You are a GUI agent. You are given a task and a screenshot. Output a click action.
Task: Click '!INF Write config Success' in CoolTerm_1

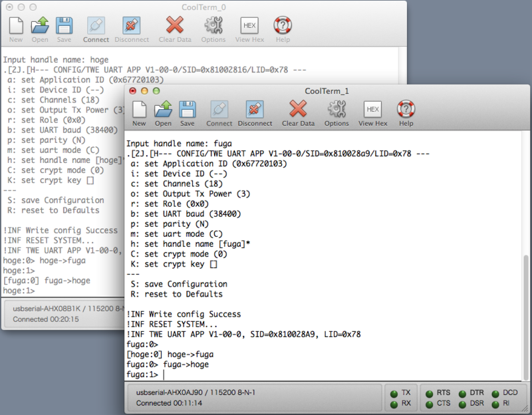coord(184,314)
